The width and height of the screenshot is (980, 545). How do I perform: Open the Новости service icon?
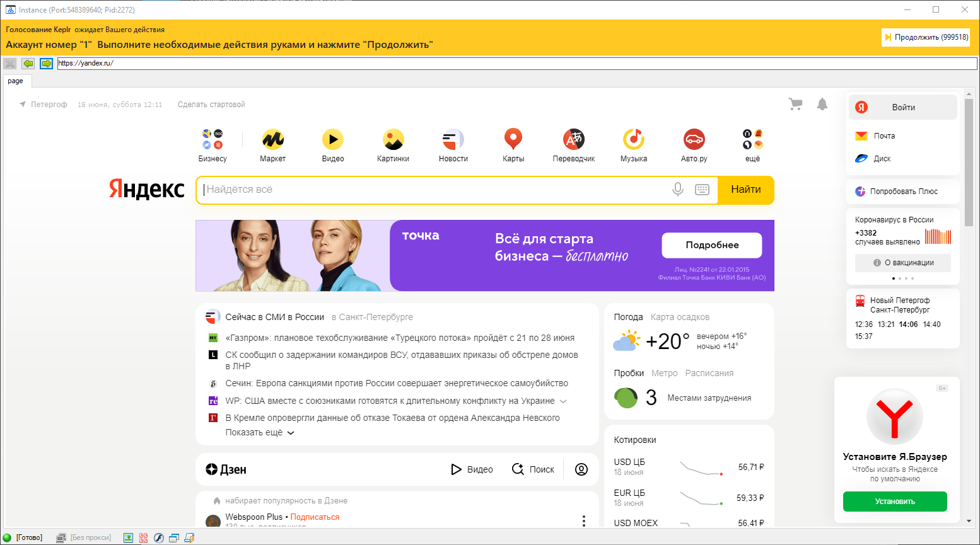click(x=453, y=139)
